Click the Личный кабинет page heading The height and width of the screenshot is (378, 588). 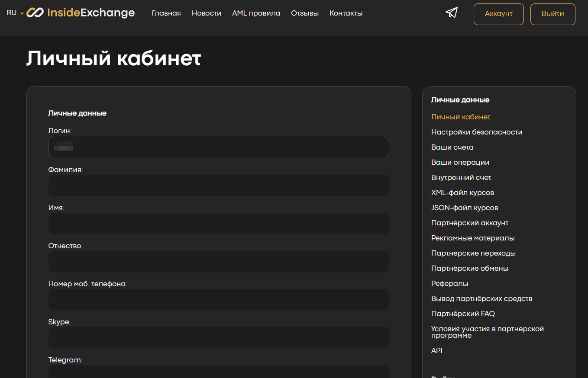113,59
